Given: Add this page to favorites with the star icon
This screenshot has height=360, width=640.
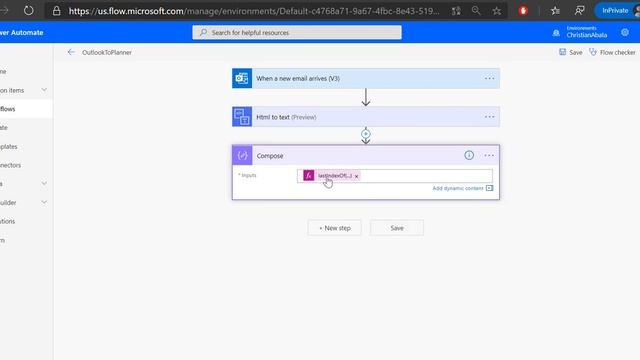Looking at the screenshot, I should coord(496,11).
